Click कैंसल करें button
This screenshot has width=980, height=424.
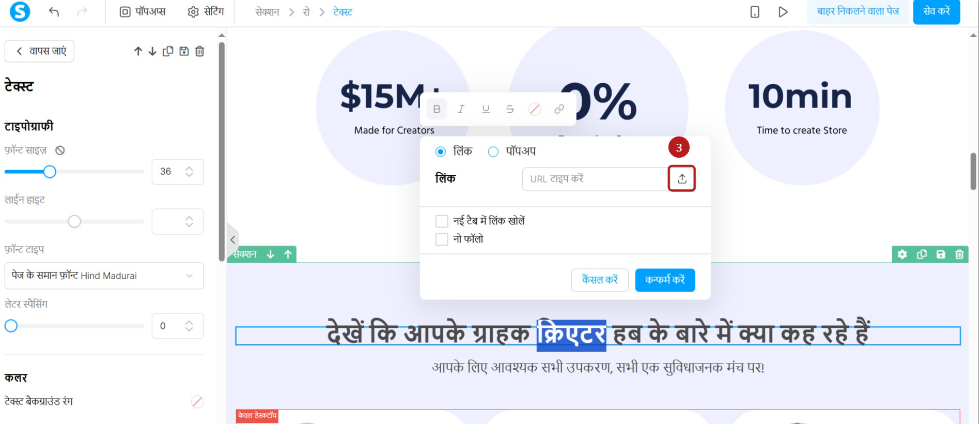(x=600, y=280)
